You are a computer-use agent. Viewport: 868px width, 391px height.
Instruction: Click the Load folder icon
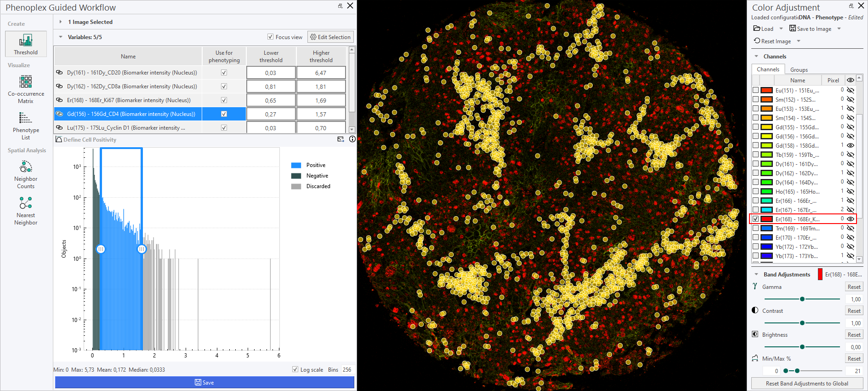(x=757, y=29)
